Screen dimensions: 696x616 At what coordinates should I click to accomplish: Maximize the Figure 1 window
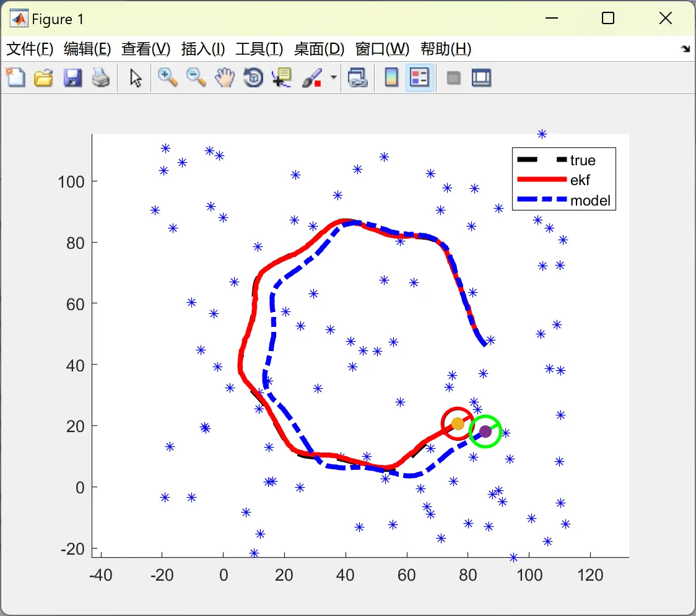pos(607,18)
